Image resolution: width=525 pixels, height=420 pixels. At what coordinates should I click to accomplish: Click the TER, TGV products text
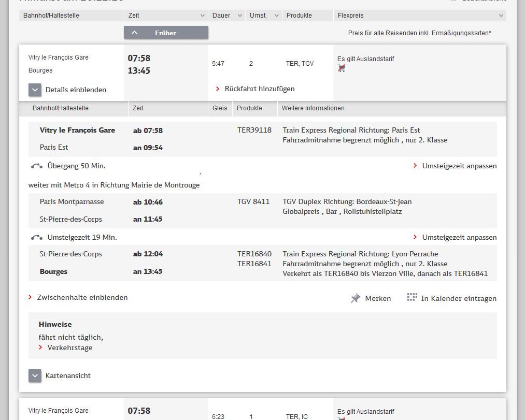pos(300,64)
